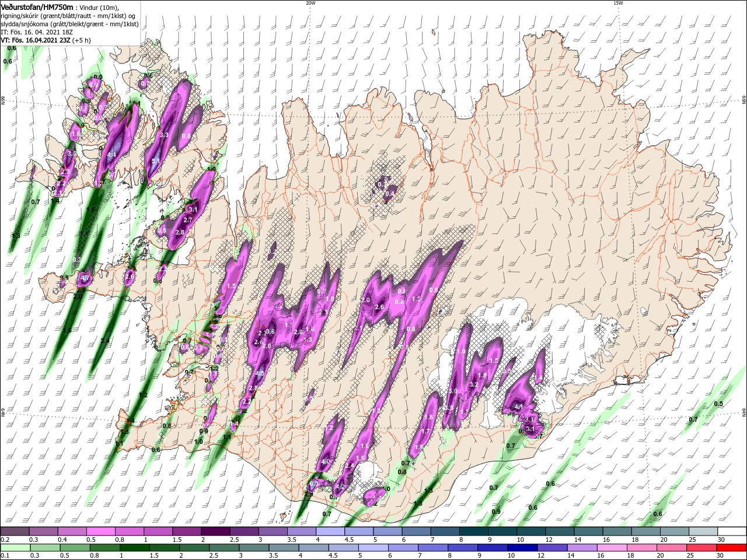Click the '3.3' value in the Westfjords band

coord(164,135)
